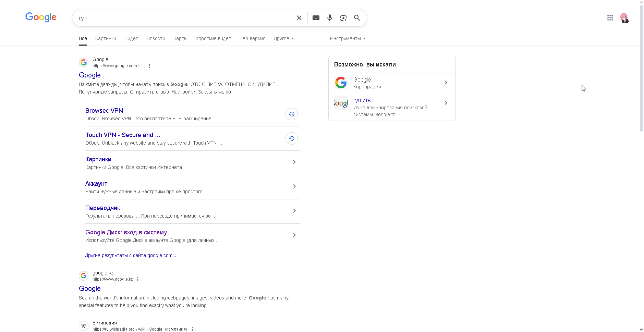Switch to Новости tab
Viewport: 644px width, 332px height.
coord(156,38)
